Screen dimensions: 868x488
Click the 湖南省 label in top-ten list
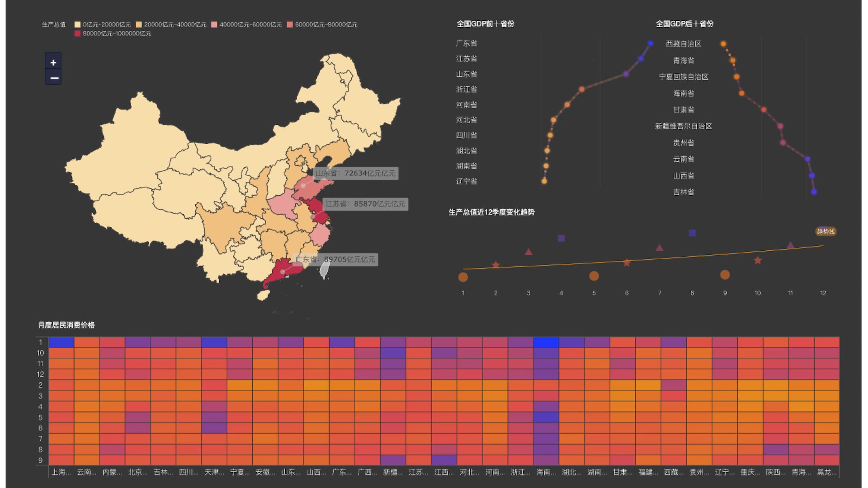466,166
